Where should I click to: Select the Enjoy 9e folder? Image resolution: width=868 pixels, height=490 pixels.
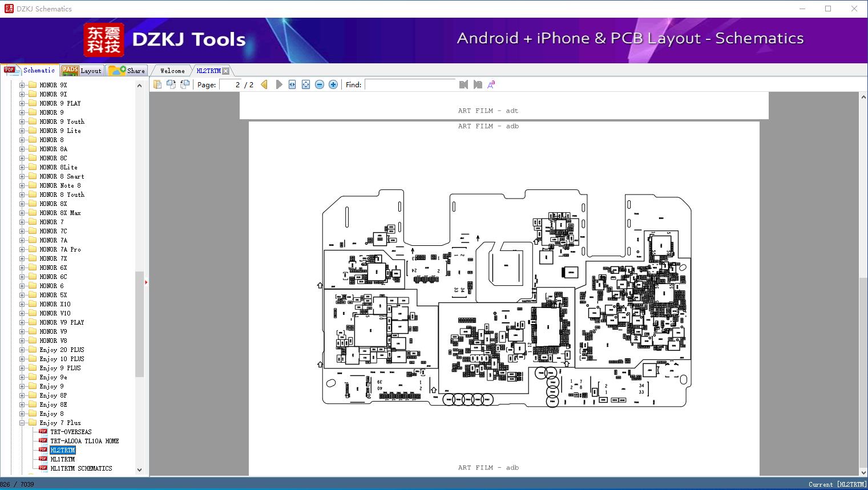point(53,377)
